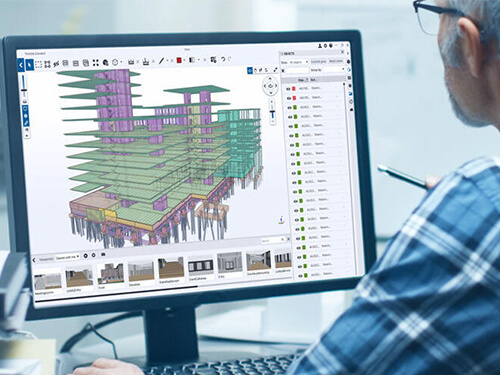Image resolution: width=500 pixels, height=375 pixels.
Task: Open the dropdown arrow beside the circular clock icon
Action: 121,62
